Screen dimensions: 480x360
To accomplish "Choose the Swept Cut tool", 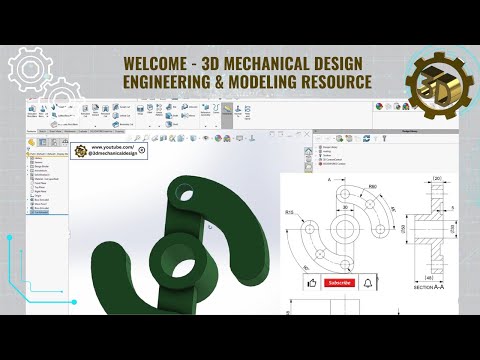I will click(x=121, y=107).
